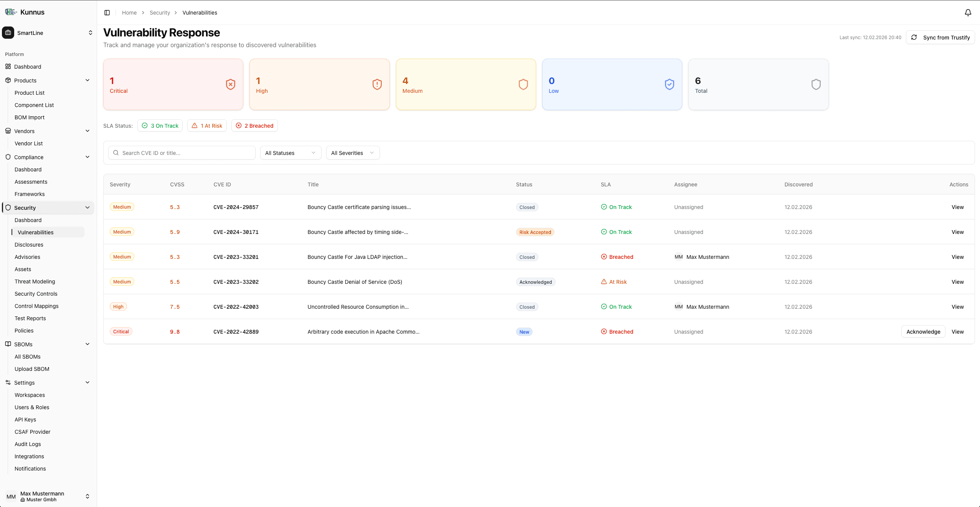The image size is (980, 507).
Task: Collapse the sidebar with the panel toggle icon
Action: 107,12
